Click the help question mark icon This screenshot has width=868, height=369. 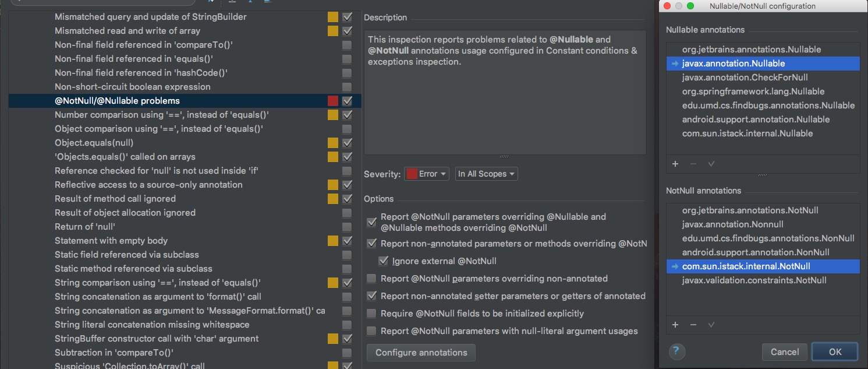point(676,351)
